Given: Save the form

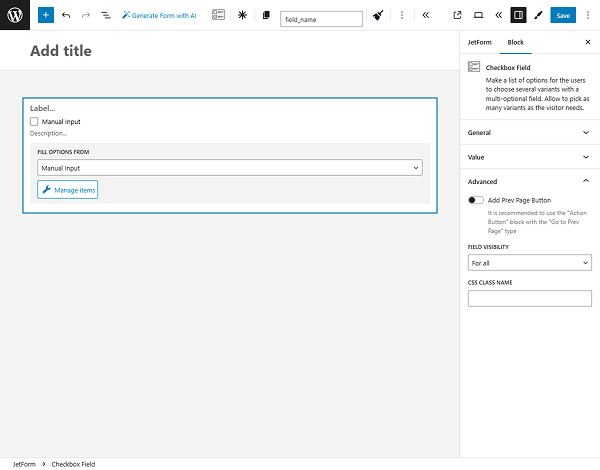Looking at the screenshot, I should tap(563, 15).
